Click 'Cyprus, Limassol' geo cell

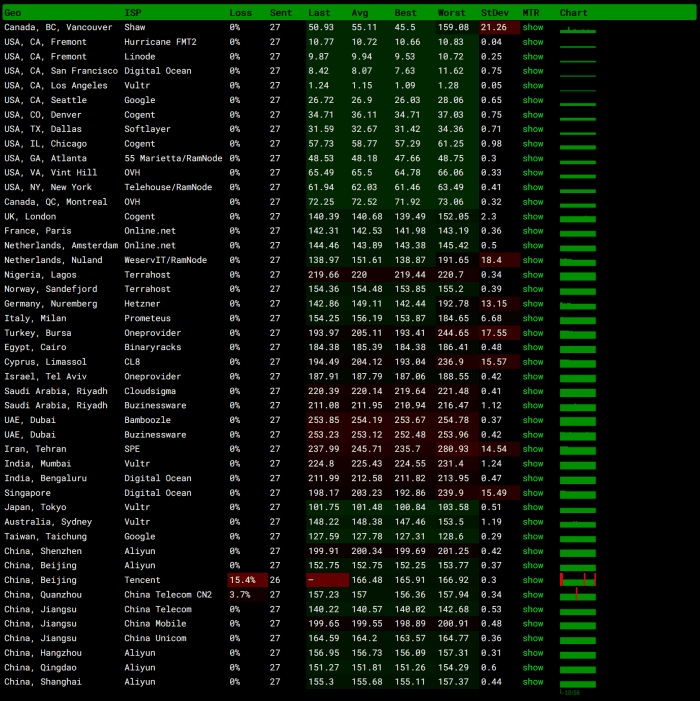click(x=46, y=362)
